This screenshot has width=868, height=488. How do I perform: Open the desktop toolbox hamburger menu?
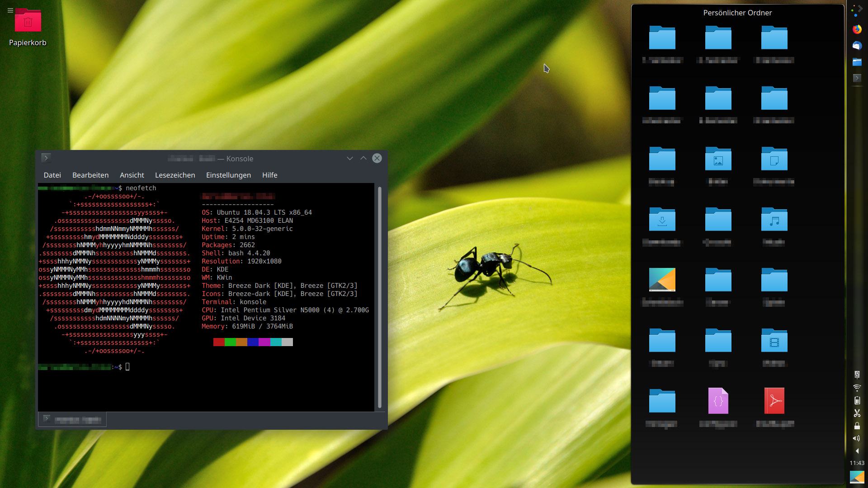[10, 10]
